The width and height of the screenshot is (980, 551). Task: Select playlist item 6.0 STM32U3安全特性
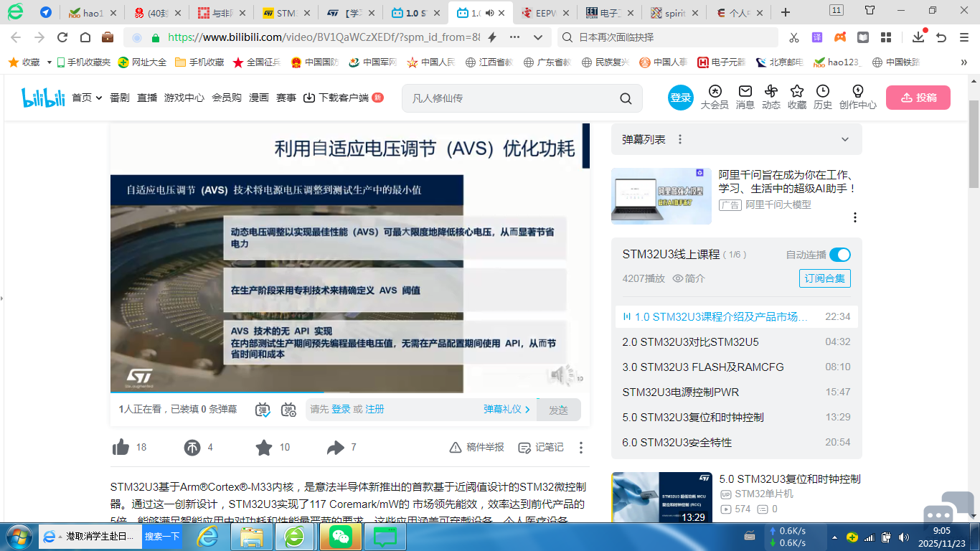coord(736,442)
